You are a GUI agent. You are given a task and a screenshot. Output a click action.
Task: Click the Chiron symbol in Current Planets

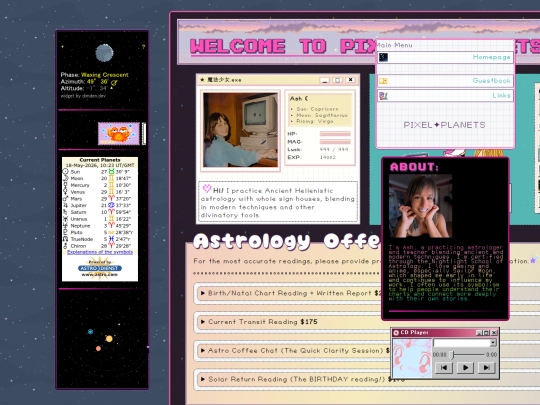click(x=65, y=246)
